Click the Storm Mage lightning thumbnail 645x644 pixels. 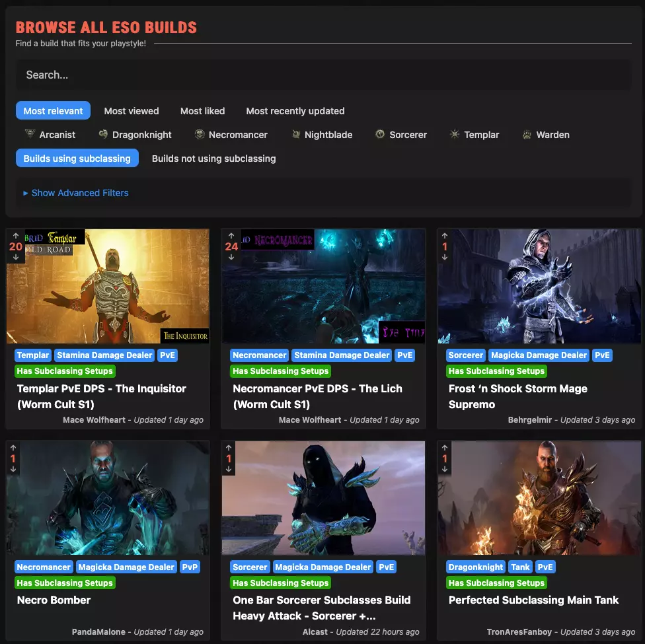tap(539, 286)
